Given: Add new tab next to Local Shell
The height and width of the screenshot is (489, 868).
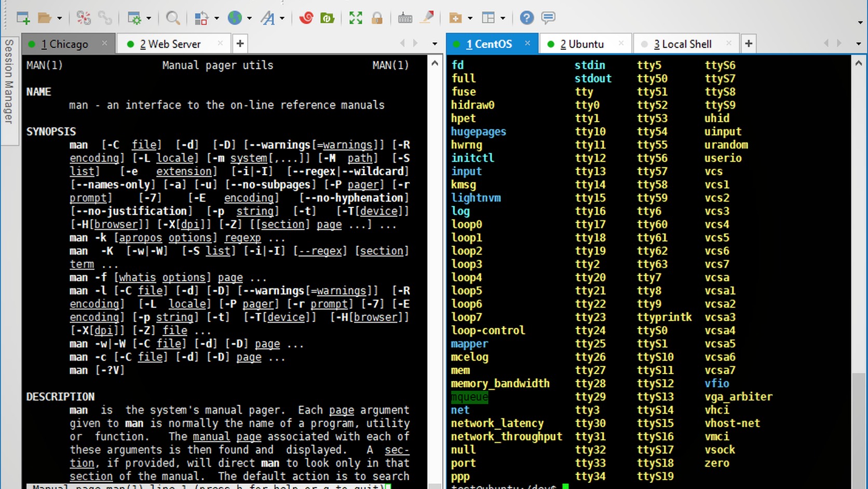Looking at the screenshot, I should (x=749, y=44).
